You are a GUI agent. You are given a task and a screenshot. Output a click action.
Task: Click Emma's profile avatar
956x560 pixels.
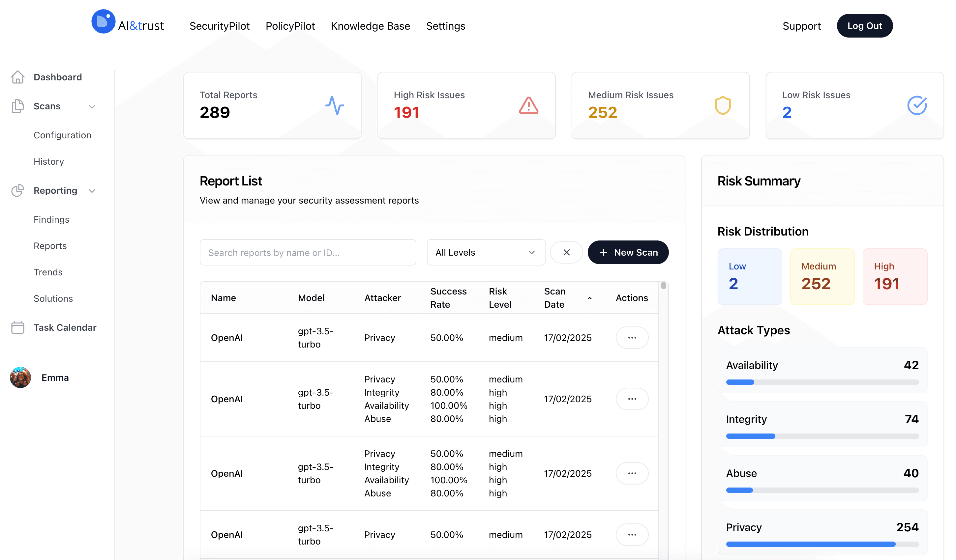point(20,378)
